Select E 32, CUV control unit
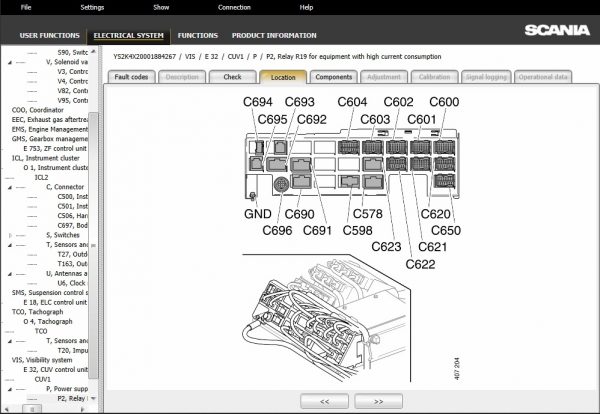600x414 pixels. pos(55,370)
